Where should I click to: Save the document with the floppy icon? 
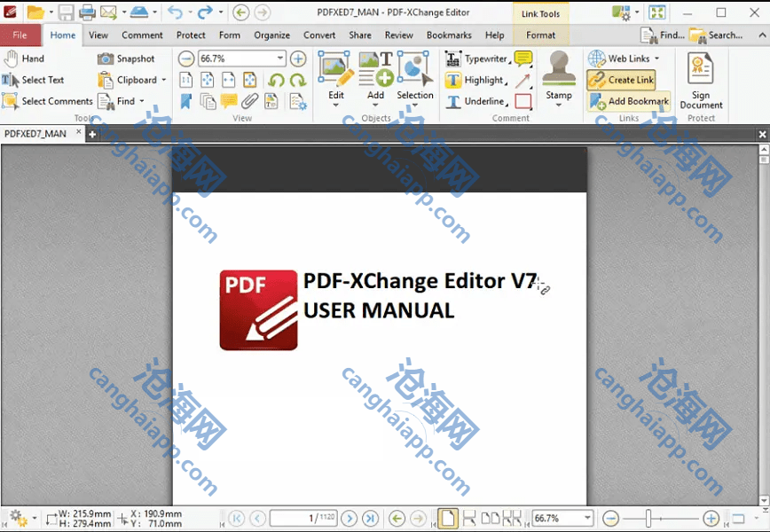(66, 12)
